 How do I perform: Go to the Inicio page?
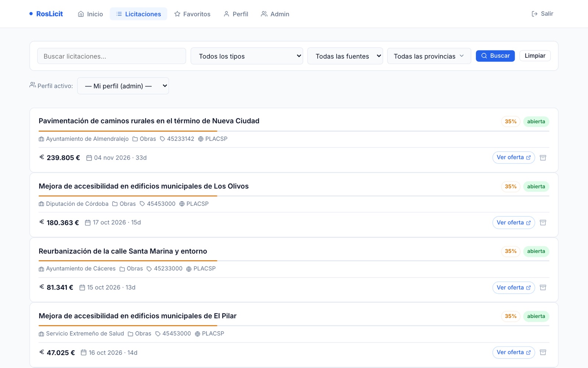[x=90, y=14]
